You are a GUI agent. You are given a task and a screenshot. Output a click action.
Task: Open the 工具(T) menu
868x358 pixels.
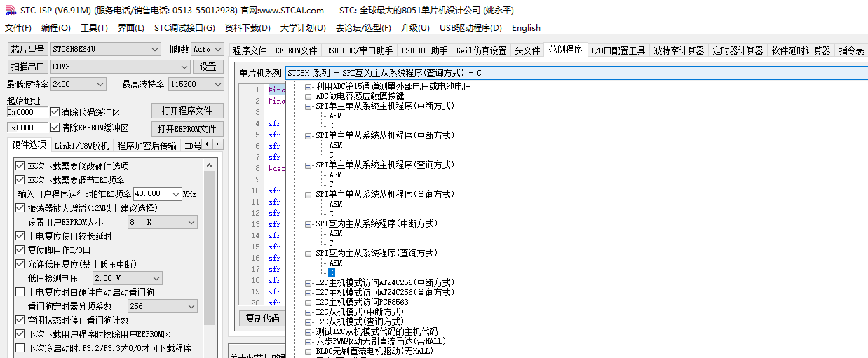94,28
